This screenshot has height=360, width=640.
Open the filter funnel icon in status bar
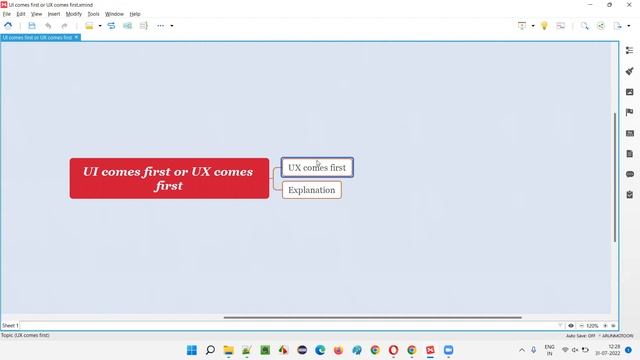560,325
